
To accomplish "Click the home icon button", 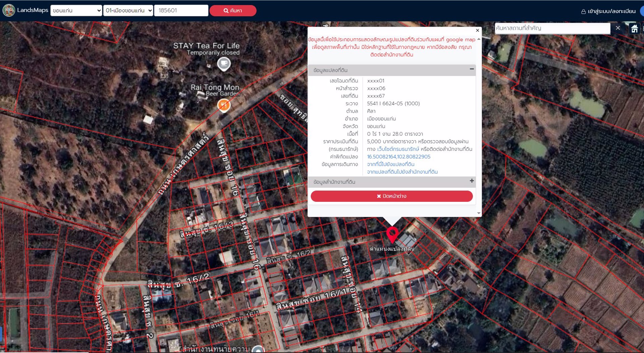I will coord(634,28).
